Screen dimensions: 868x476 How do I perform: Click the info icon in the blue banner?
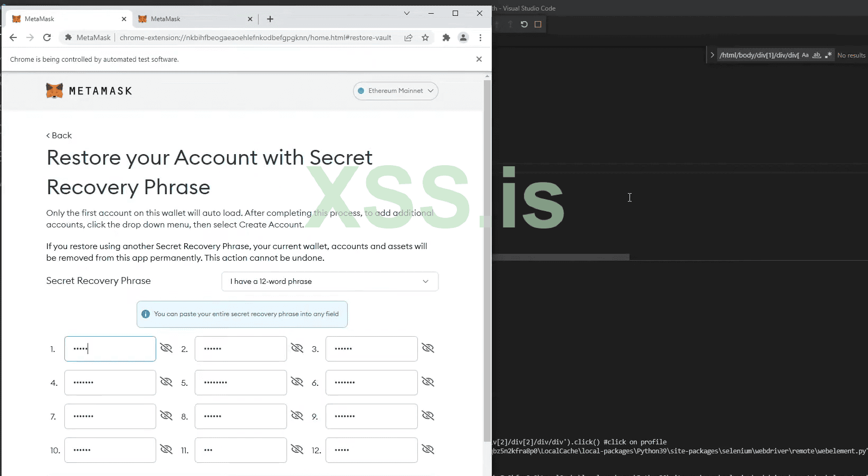[x=146, y=314]
